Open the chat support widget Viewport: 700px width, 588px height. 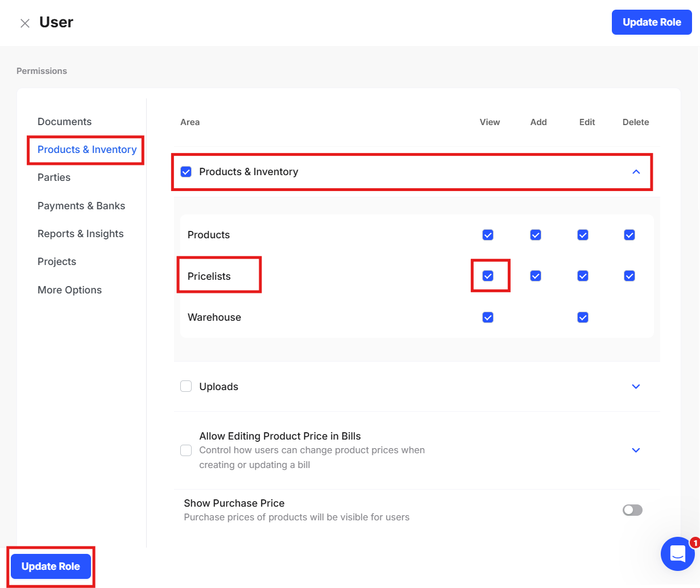(678, 553)
